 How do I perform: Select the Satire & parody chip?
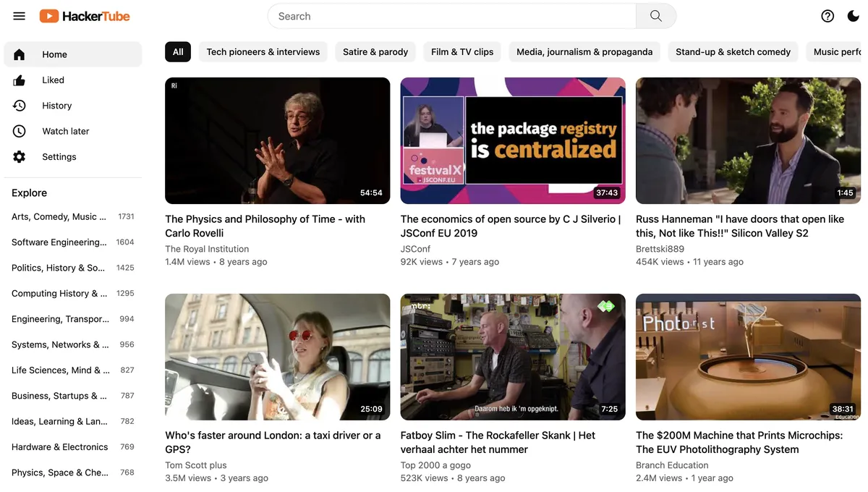375,52
